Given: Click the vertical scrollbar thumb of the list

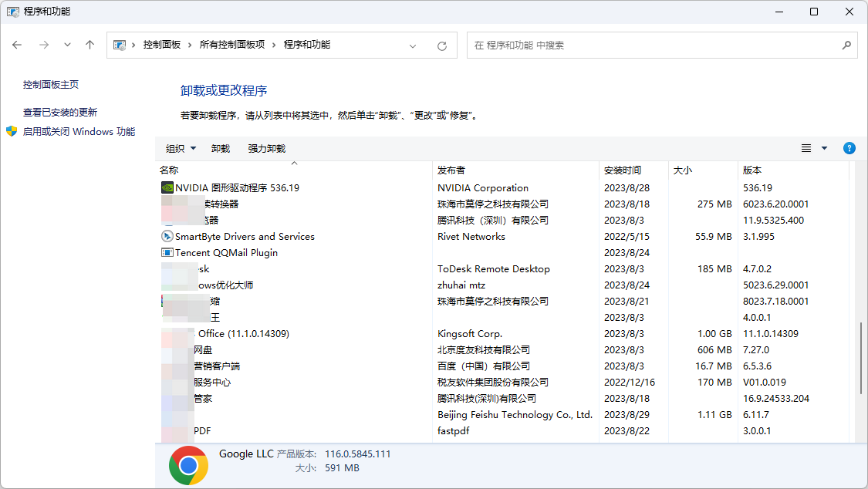Looking at the screenshot, I should tap(861, 358).
